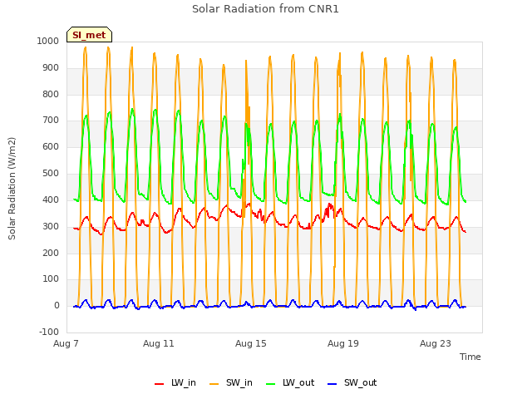Viewport: 532px width, 399px height.
Task: Click the 600 y-axis tick label
Action: (x=51, y=146)
